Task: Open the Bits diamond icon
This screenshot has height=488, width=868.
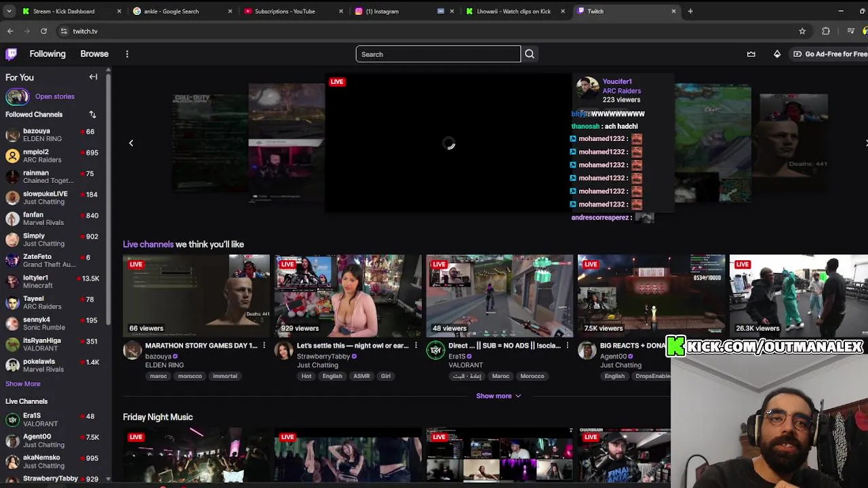Action: click(x=777, y=54)
